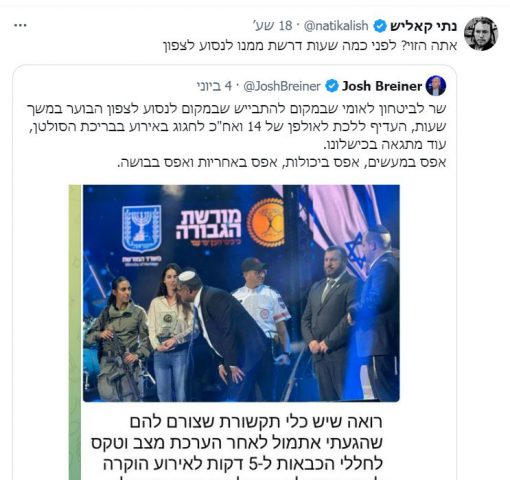
Task: Open the 18 שע' timestamp link
Action: [273, 26]
